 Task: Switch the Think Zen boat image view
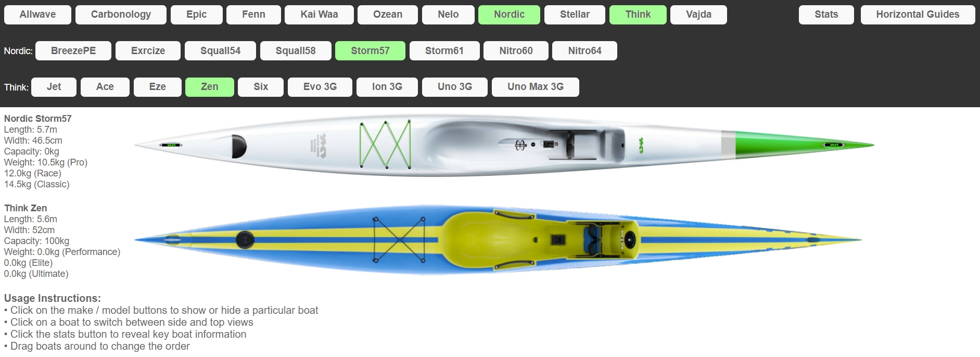point(498,240)
